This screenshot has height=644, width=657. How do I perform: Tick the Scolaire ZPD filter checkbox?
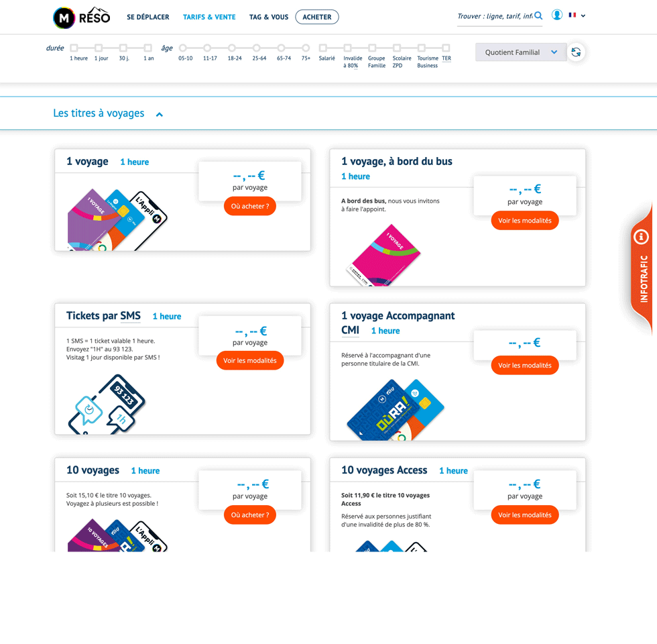pos(397,48)
